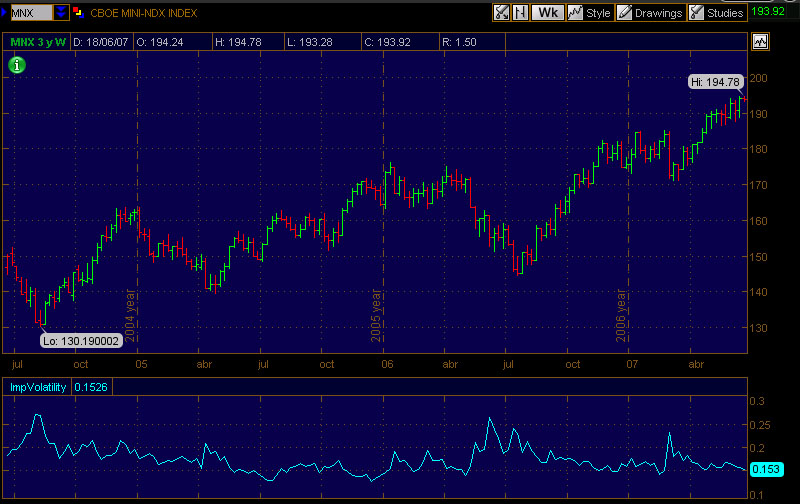Click the colored squares icon beside symbol box
Viewport: 800px width, 504px height.
78,13
